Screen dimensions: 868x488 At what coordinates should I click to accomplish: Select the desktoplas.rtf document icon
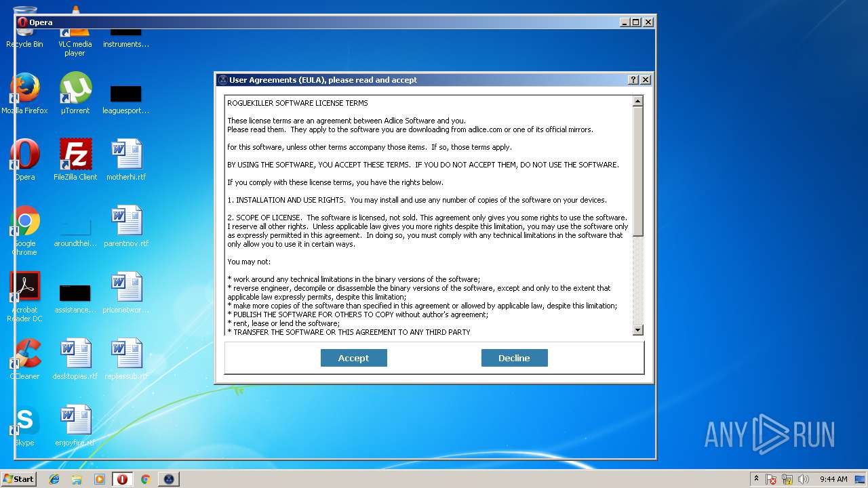point(75,359)
